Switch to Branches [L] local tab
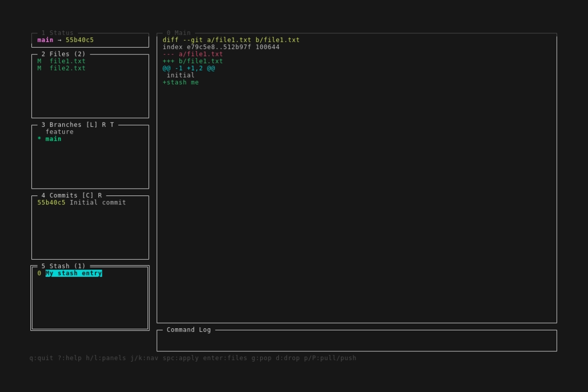Image resolution: width=588 pixels, height=392 pixels. tap(92, 125)
